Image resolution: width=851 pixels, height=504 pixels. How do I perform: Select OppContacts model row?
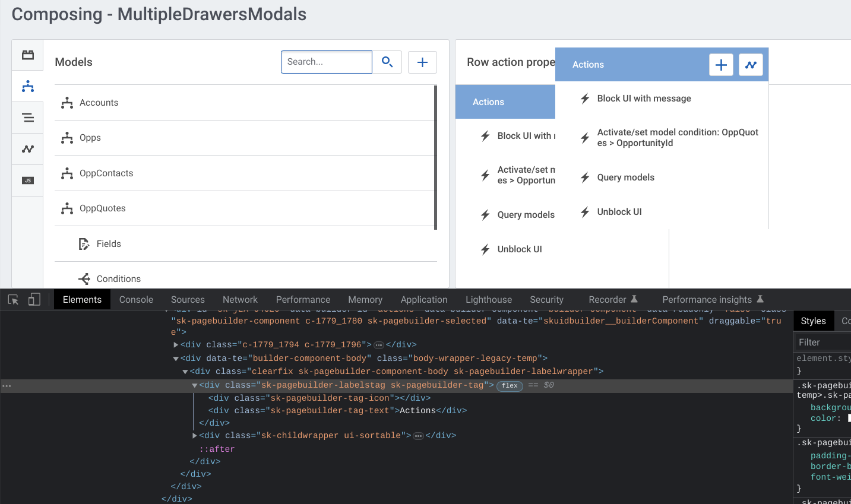245,173
